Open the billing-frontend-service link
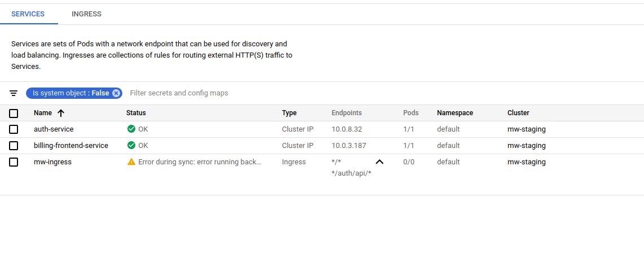644x253 pixels. click(70, 146)
